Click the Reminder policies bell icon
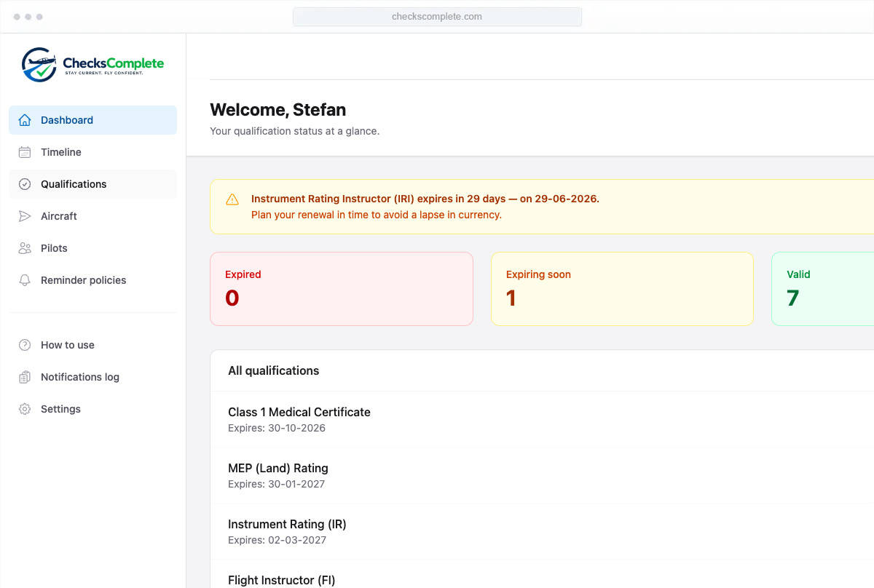This screenshot has height=588, width=874. tap(25, 280)
